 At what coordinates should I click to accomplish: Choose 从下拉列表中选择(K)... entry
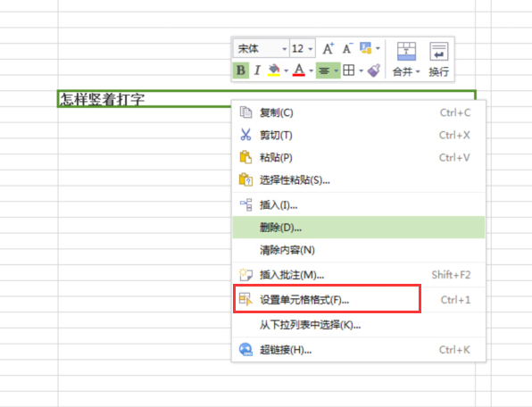point(359,325)
